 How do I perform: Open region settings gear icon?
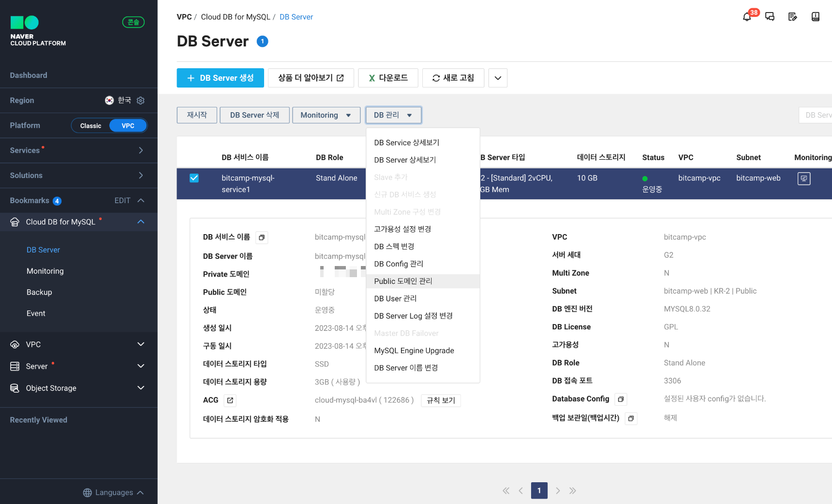coord(141,101)
